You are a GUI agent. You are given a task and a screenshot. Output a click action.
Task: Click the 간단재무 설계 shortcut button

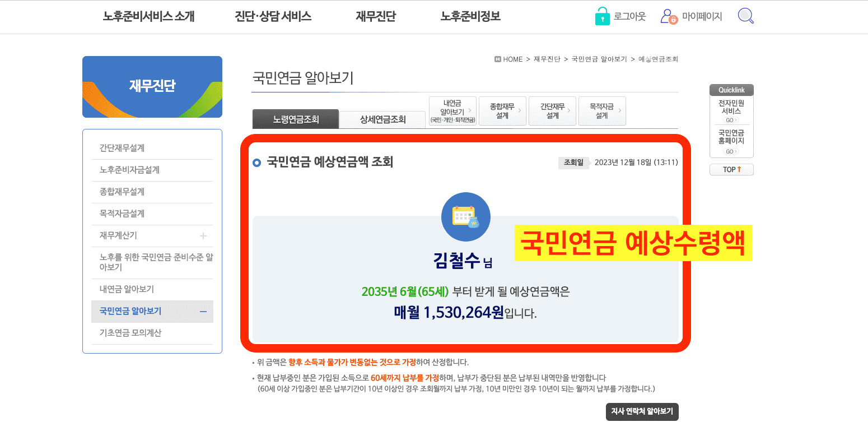pyautogui.click(x=552, y=111)
